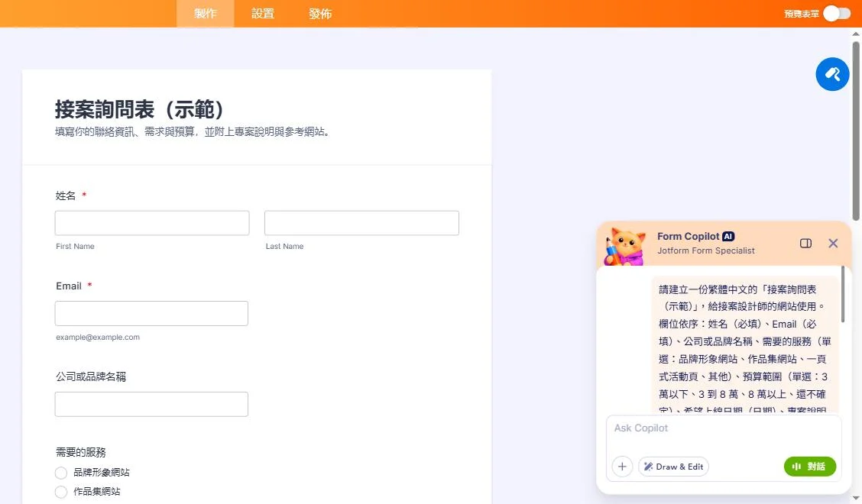This screenshot has width=862, height=504.
Task: Click the Form Copilot cat avatar
Action: [x=626, y=247]
